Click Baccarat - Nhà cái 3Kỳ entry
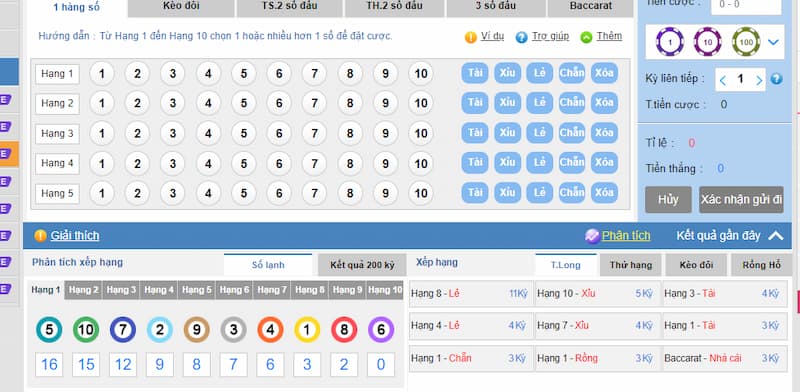The image size is (800, 392). click(724, 358)
